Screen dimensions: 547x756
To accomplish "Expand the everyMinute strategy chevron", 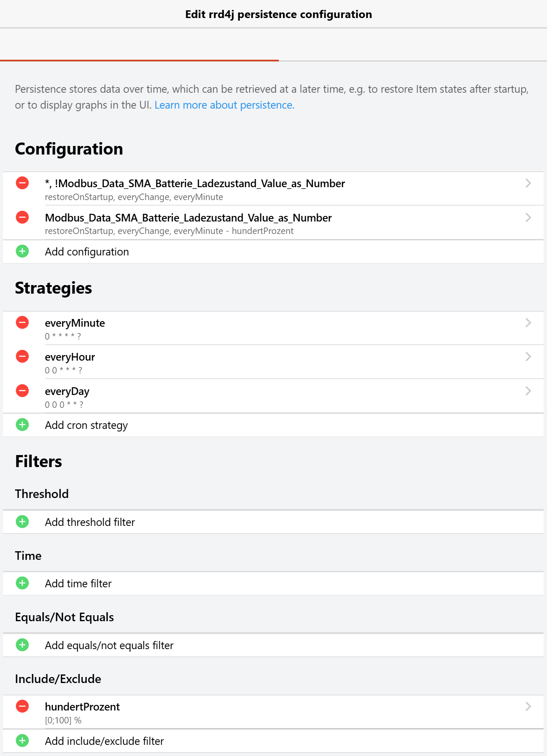I will [528, 323].
